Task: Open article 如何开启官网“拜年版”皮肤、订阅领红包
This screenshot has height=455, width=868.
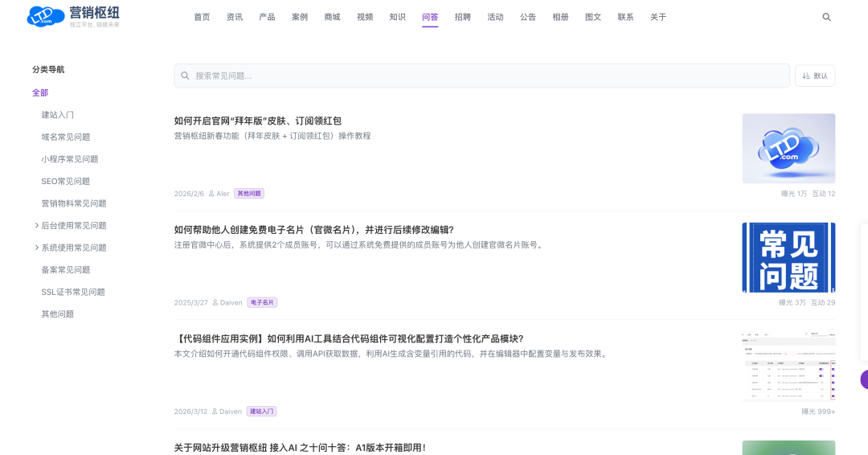Action: (257, 121)
